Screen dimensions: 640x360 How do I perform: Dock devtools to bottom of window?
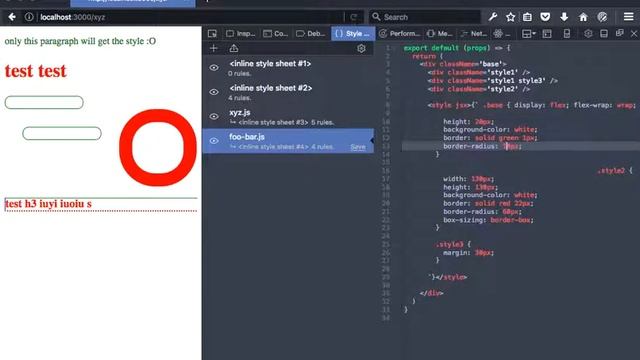604,33
